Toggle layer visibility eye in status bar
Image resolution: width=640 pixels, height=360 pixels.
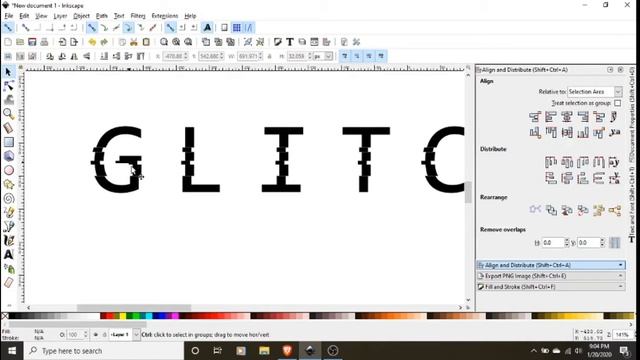coord(96,335)
